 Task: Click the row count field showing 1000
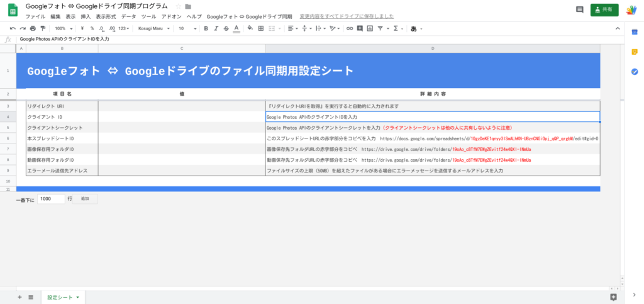51,198
